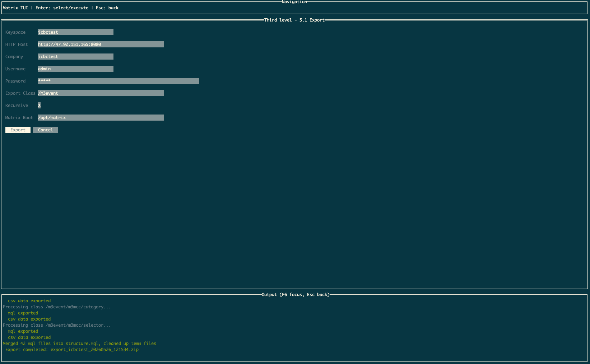Image resolution: width=590 pixels, height=364 pixels.
Task: Select the masked Password field
Action: [119, 81]
